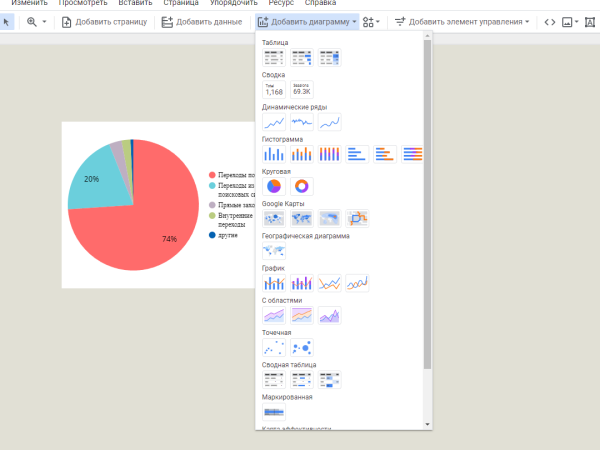Choose the pie chart icon under Круговая
The width and height of the screenshot is (600, 450).
[273, 186]
